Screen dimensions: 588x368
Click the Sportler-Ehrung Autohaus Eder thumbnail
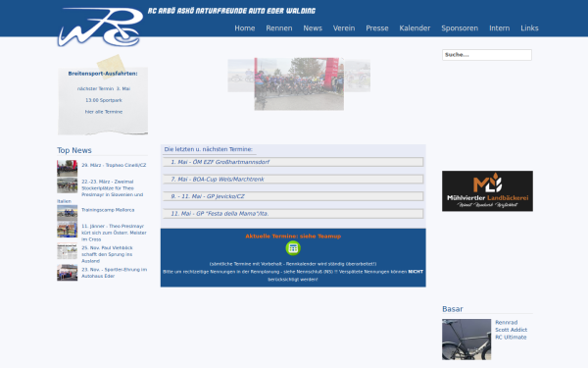pos(67,273)
